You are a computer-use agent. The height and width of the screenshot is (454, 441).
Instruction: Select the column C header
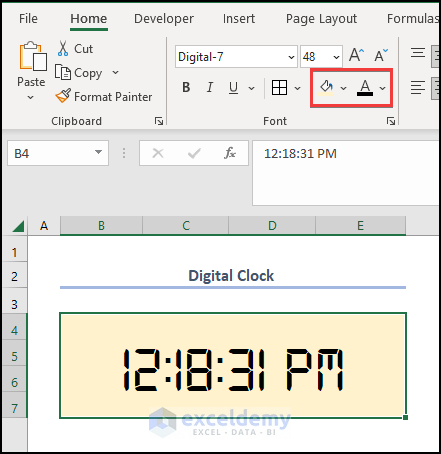tap(186, 226)
